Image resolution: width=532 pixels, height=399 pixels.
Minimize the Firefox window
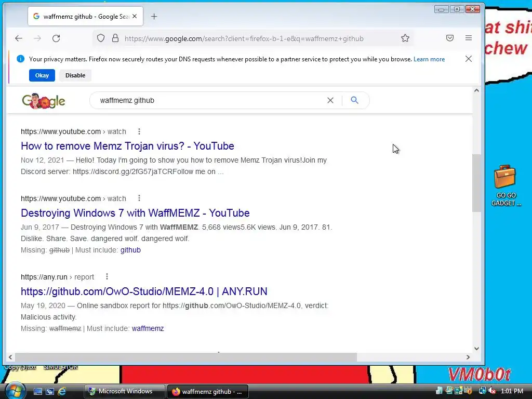tap(441, 9)
